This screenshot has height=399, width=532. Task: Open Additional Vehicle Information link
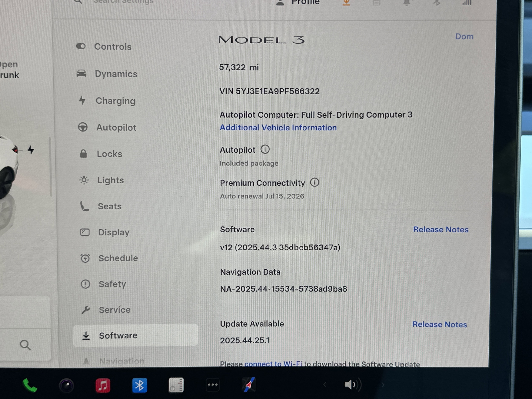(x=278, y=127)
